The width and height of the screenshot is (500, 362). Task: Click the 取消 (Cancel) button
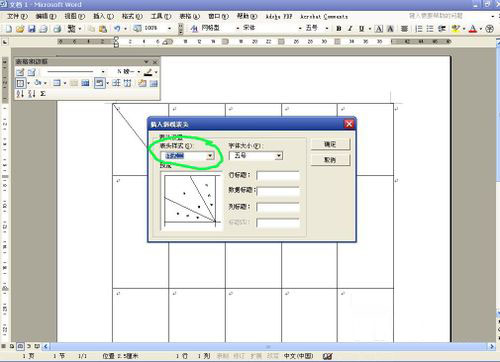tap(330, 160)
